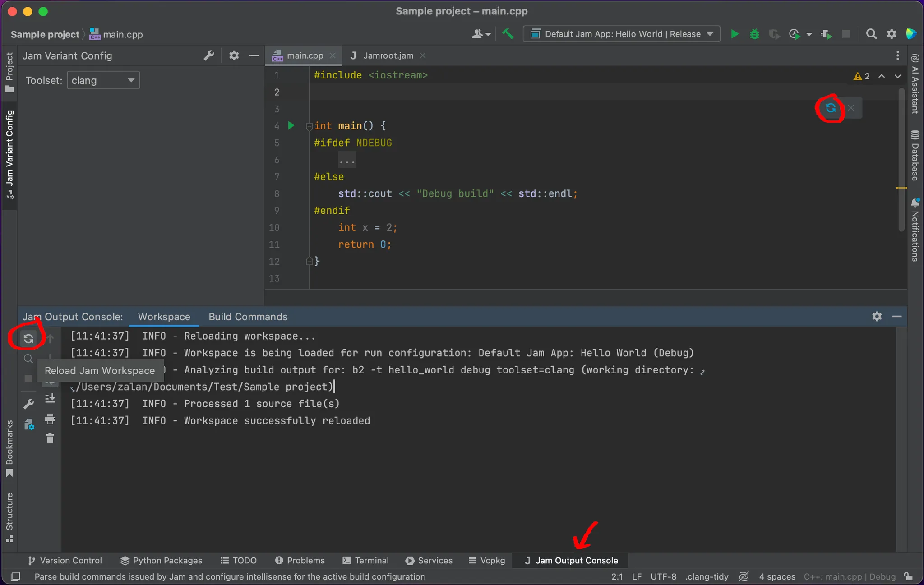
Task: Open search in Jam Output Console toolbar
Action: 28,359
